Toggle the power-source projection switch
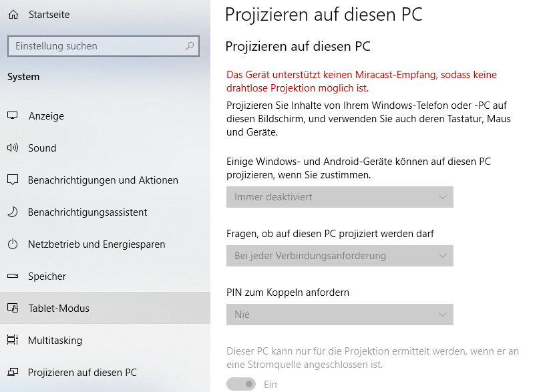Screen dimensions: 553x392 [241, 384]
